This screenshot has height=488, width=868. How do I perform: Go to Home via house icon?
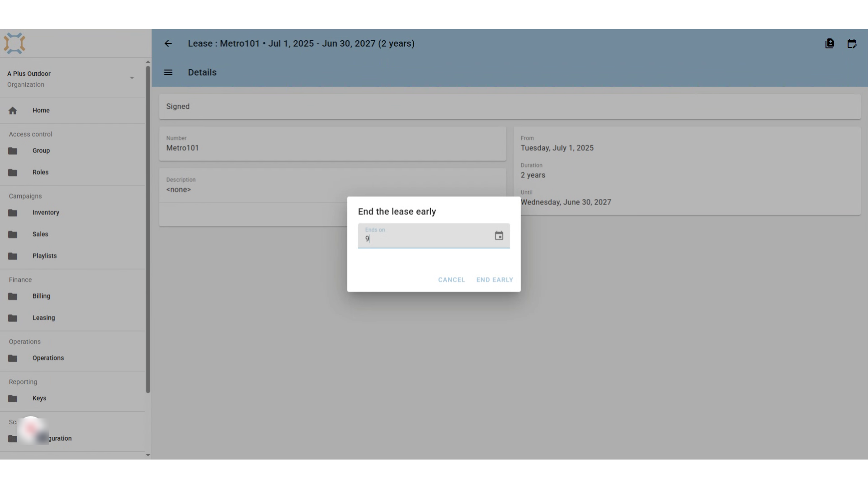click(13, 110)
